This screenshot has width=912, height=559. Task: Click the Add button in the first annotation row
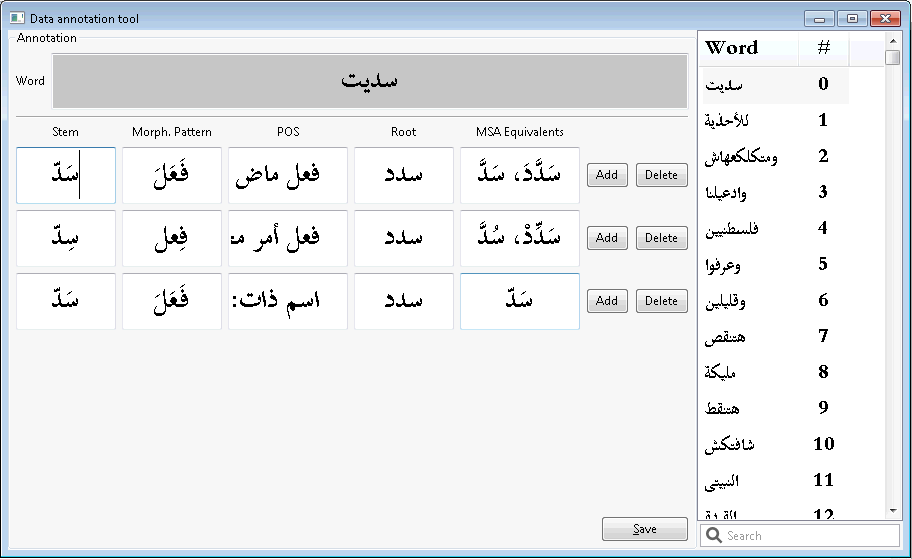pyautogui.click(x=607, y=175)
